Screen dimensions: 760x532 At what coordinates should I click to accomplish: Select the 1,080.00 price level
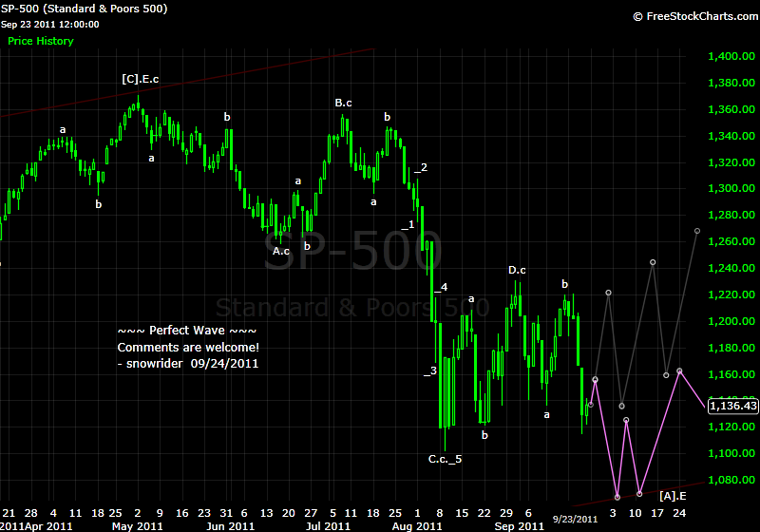[731, 480]
